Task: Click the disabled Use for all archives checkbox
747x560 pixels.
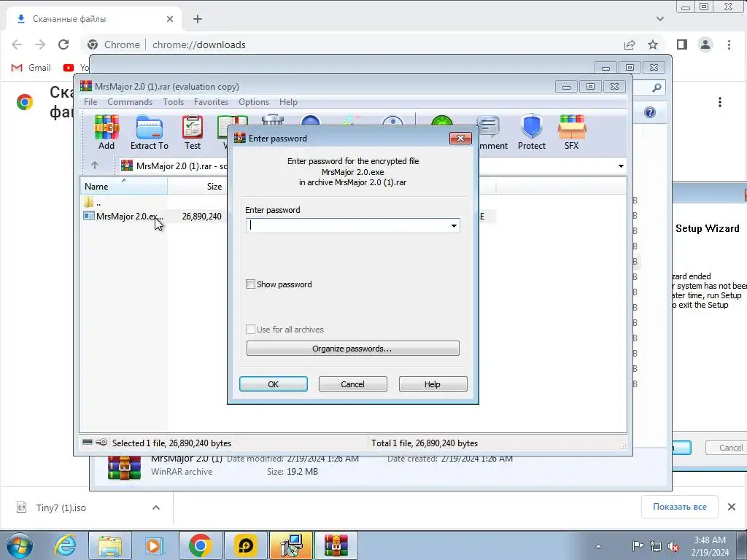Action: click(250, 330)
